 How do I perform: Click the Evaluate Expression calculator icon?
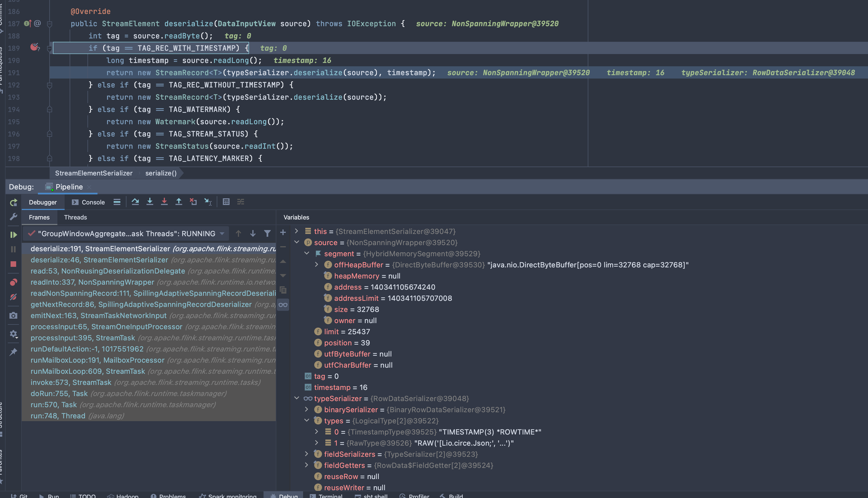click(226, 202)
